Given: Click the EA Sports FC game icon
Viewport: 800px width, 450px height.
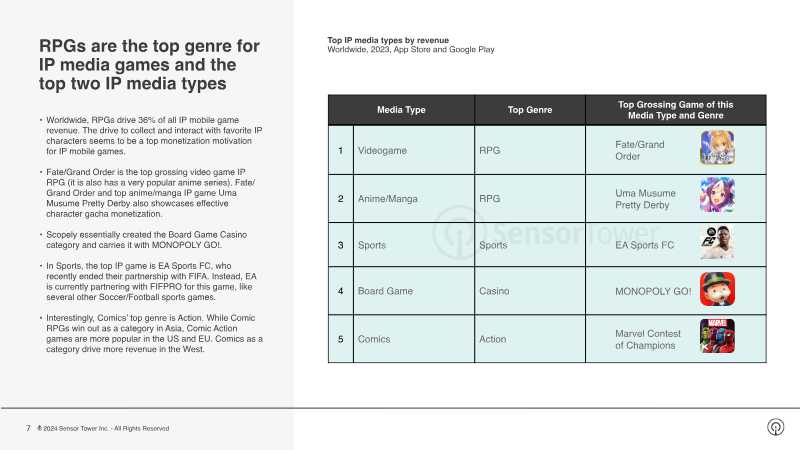Looking at the screenshot, I should point(717,244).
